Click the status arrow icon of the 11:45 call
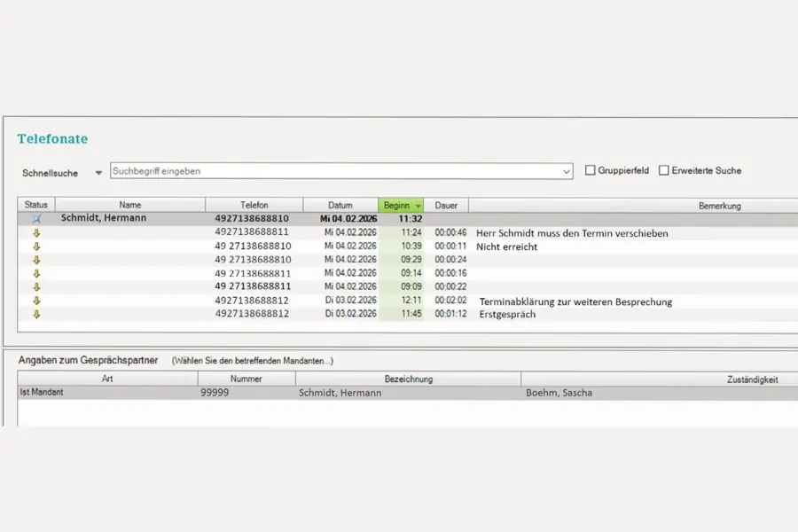 pos(36,314)
